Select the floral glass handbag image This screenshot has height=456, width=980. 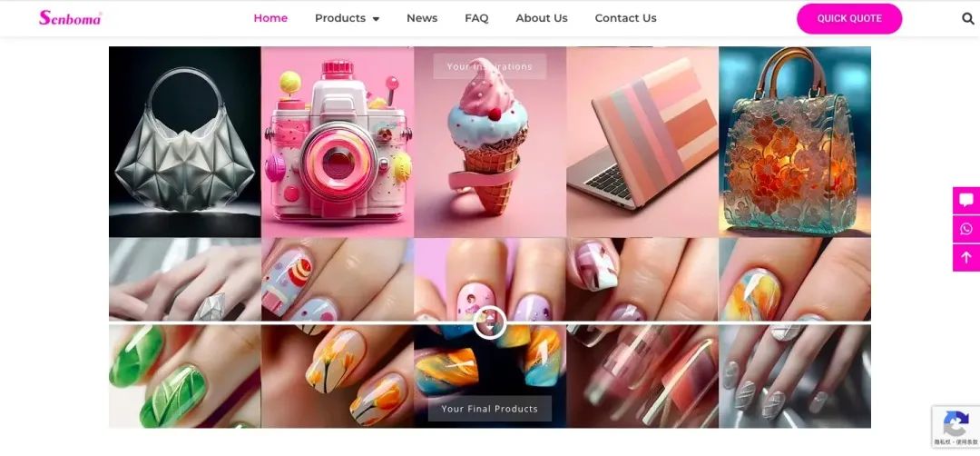click(795, 142)
